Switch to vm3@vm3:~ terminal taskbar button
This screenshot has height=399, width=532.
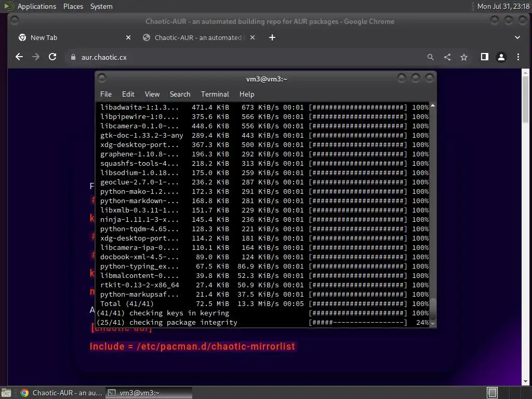(x=149, y=393)
